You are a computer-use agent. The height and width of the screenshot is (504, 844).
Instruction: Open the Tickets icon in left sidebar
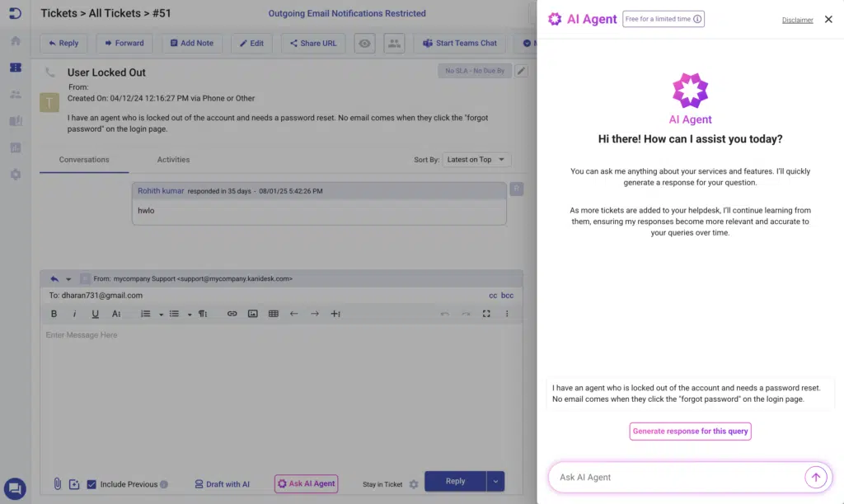[15, 68]
